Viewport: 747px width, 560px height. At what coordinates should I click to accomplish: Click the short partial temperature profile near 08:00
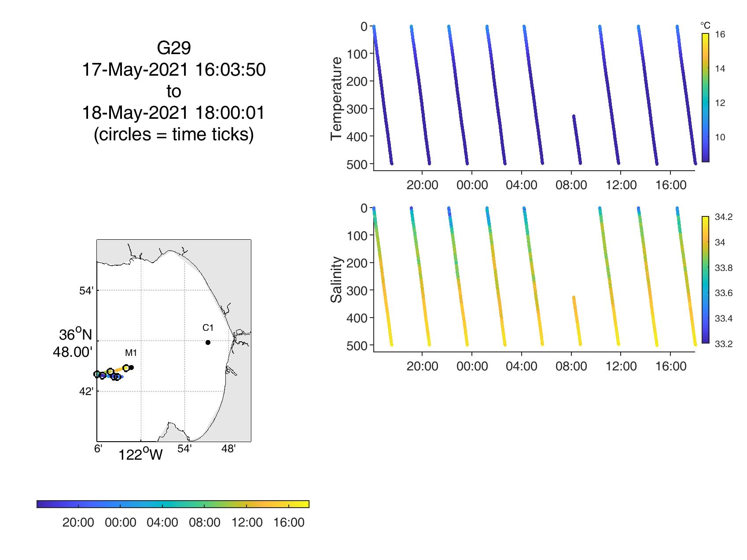[x=577, y=139]
